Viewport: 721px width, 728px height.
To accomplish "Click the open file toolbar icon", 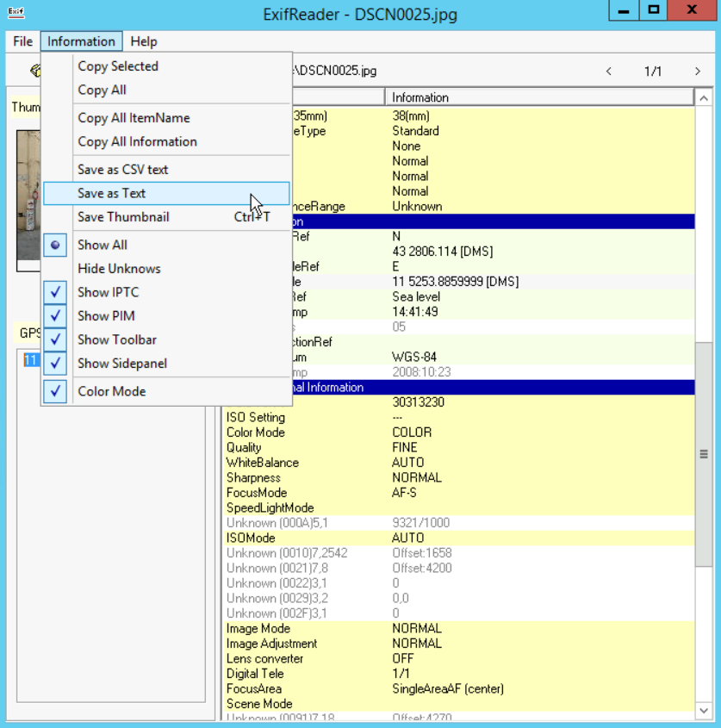I will tap(34, 71).
